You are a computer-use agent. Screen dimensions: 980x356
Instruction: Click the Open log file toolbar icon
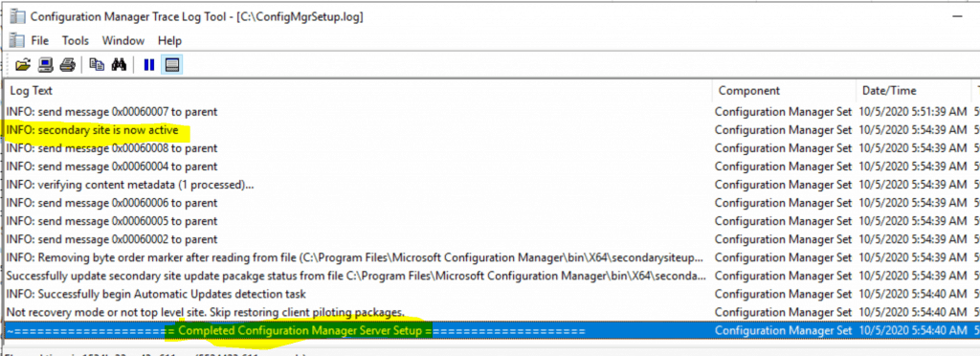tap(23, 64)
